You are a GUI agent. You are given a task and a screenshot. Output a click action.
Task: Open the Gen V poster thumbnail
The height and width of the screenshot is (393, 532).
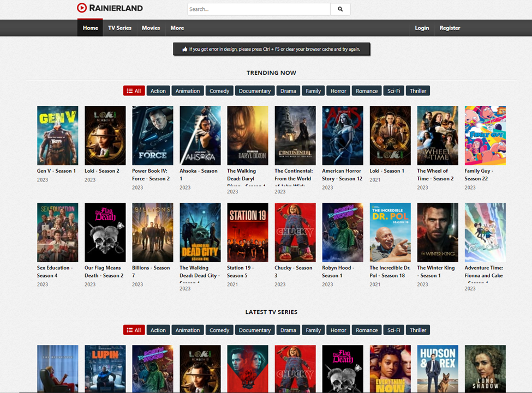58,136
